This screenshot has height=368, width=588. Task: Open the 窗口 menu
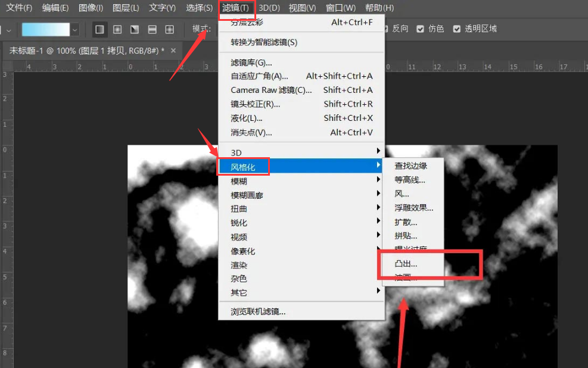(x=340, y=8)
